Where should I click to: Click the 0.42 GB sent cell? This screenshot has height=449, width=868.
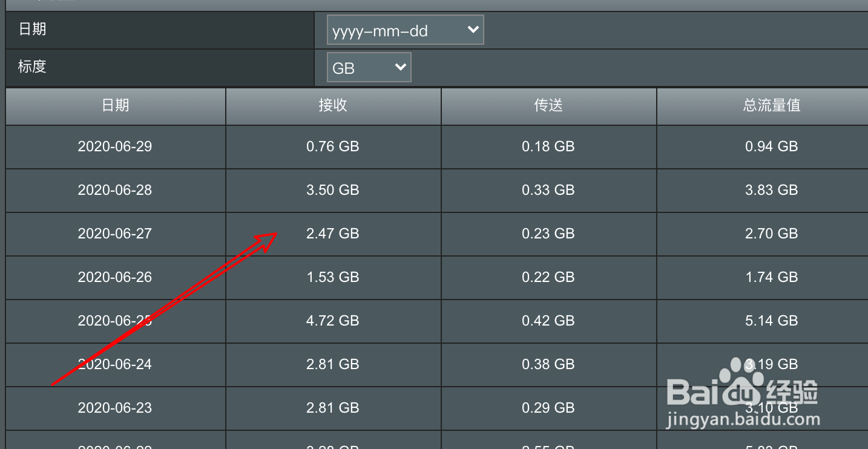click(548, 321)
